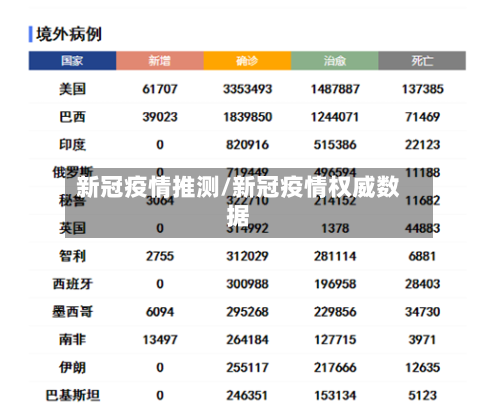Screen dimensions: 500x407
Task: Click the 新增 column header
Action: tap(160, 61)
